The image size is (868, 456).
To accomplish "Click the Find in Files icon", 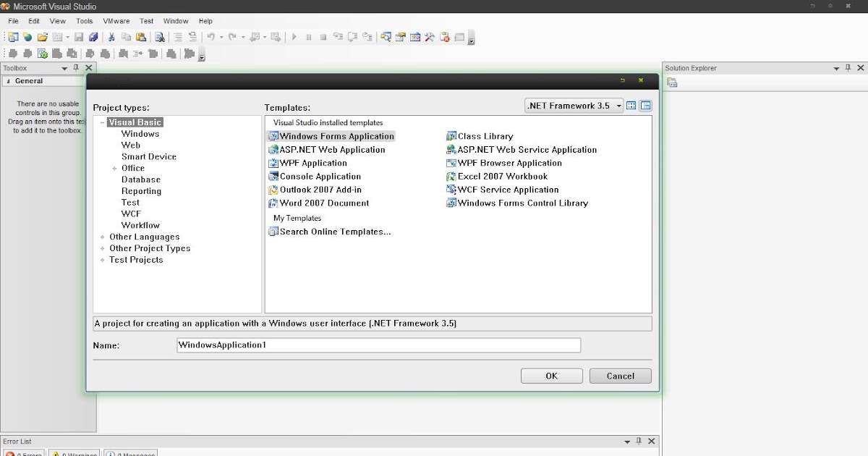I will [x=159, y=37].
